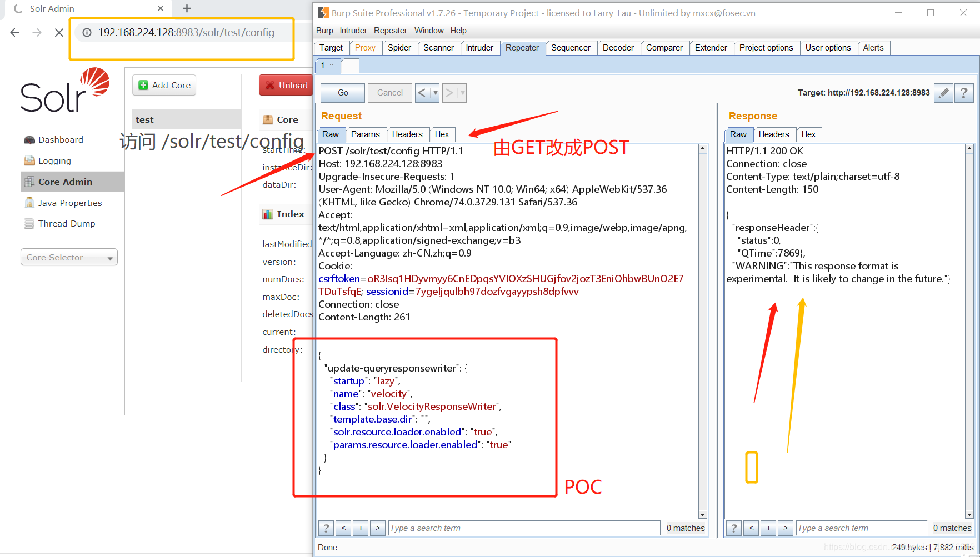980x557 pixels.
Task: Switch to the Target tab
Action: (x=331, y=48)
